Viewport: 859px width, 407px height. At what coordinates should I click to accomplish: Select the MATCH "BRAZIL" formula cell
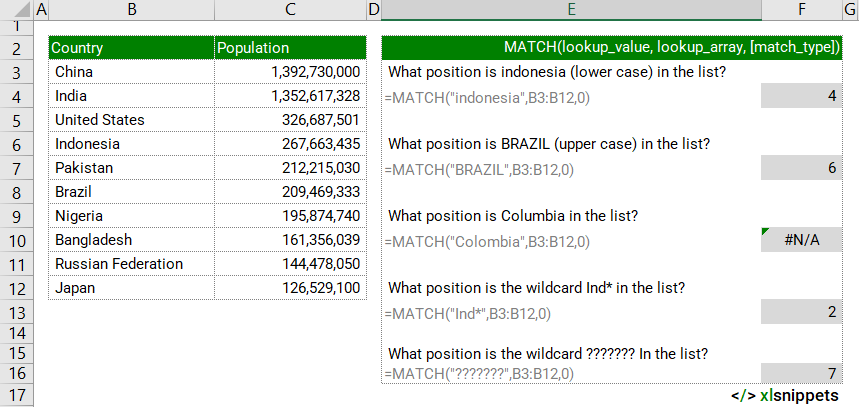point(571,170)
